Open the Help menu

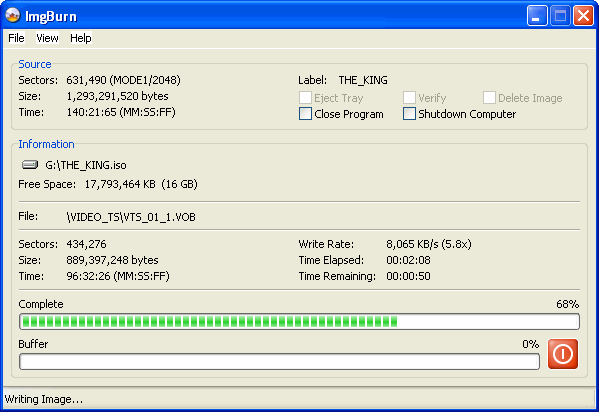tap(81, 38)
